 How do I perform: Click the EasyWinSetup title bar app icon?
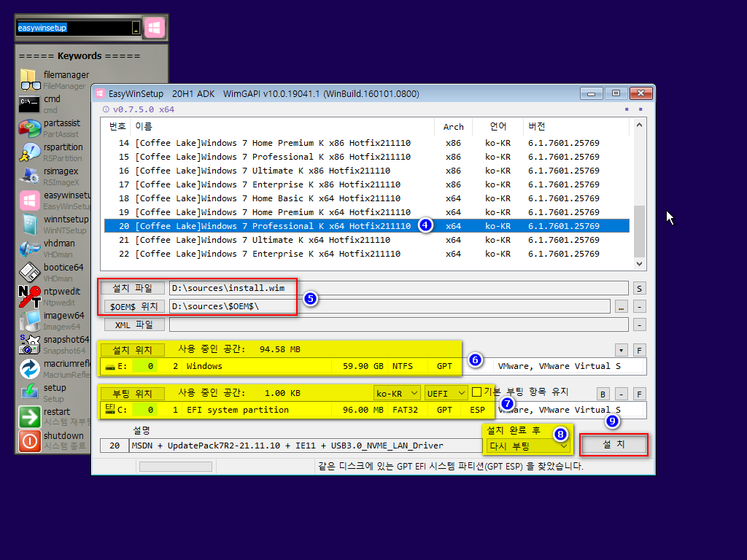point(99,93)
